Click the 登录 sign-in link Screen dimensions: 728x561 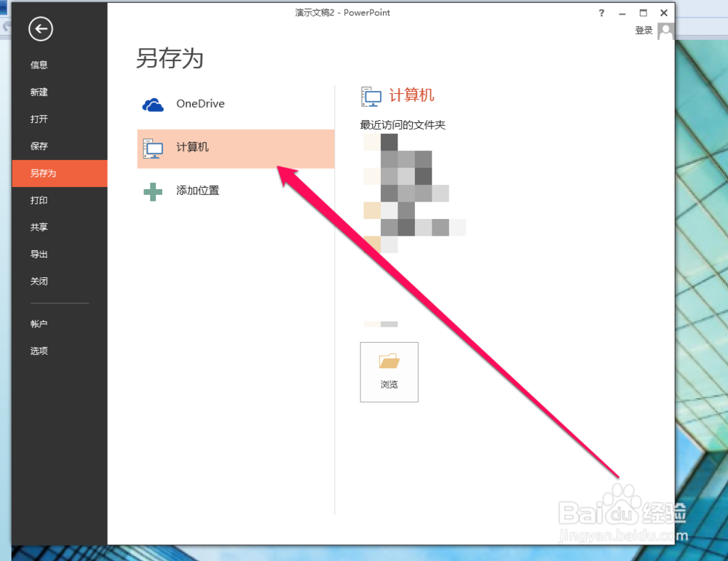(644, 31)
